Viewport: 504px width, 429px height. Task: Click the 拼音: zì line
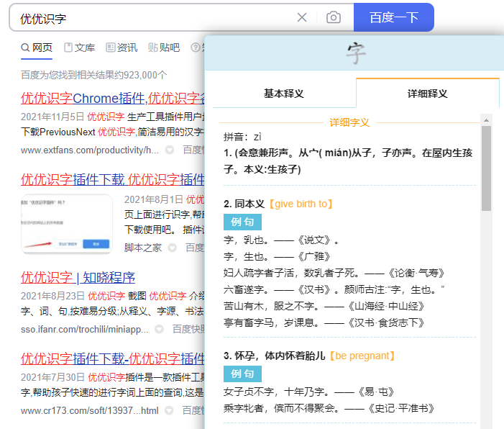(x=243, y=137)
